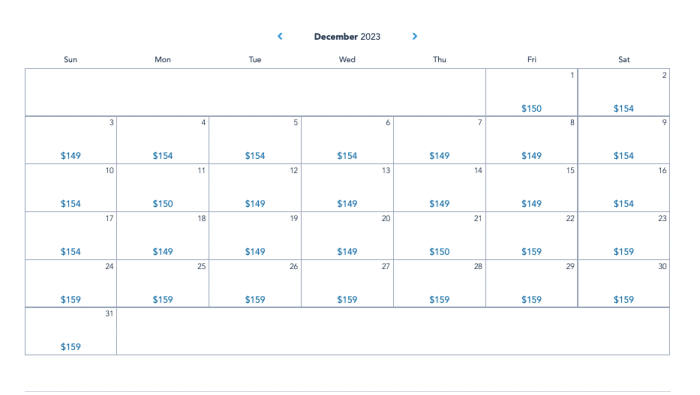The image size is (700, 395).
Task: Click the December 2023 month title
Action: click(x=347, y=37)
